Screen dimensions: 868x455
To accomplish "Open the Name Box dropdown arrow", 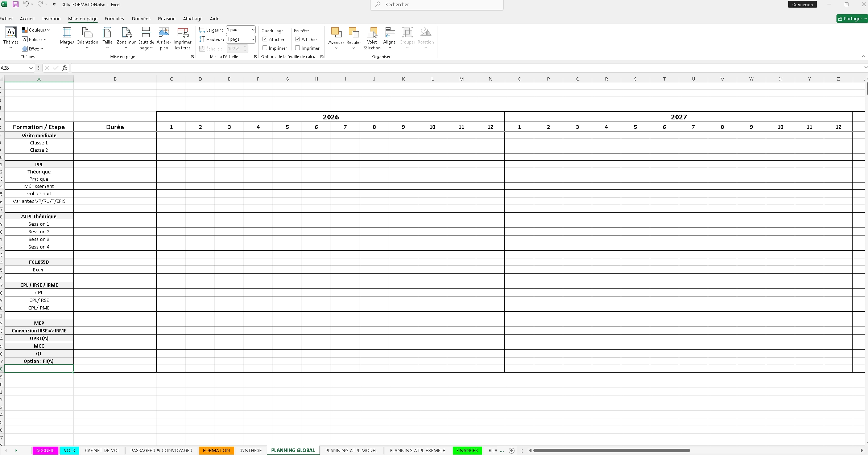I will (x=31, y=68).
